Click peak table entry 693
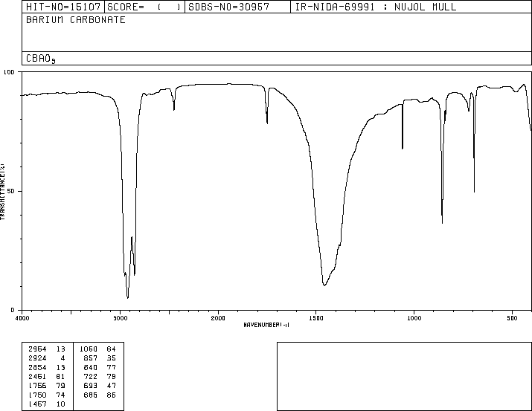The width and height of the screenshot is (532, 411). coord(91,386)
